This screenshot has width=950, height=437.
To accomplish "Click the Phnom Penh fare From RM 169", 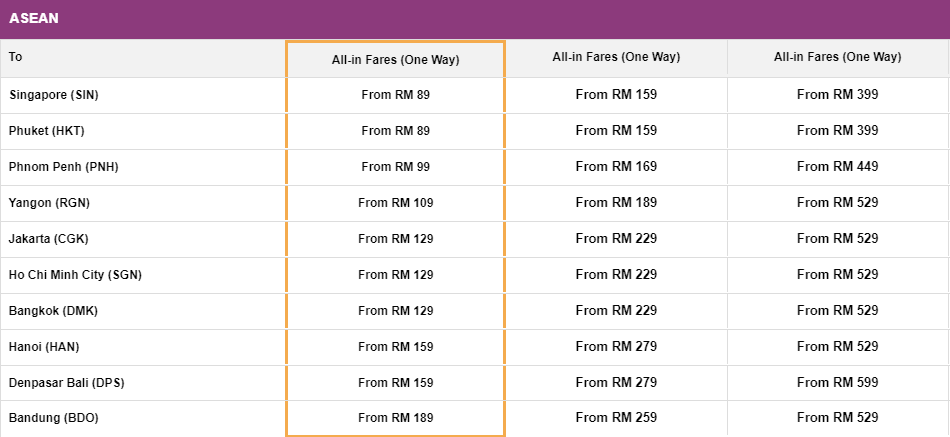I will 616,167.
